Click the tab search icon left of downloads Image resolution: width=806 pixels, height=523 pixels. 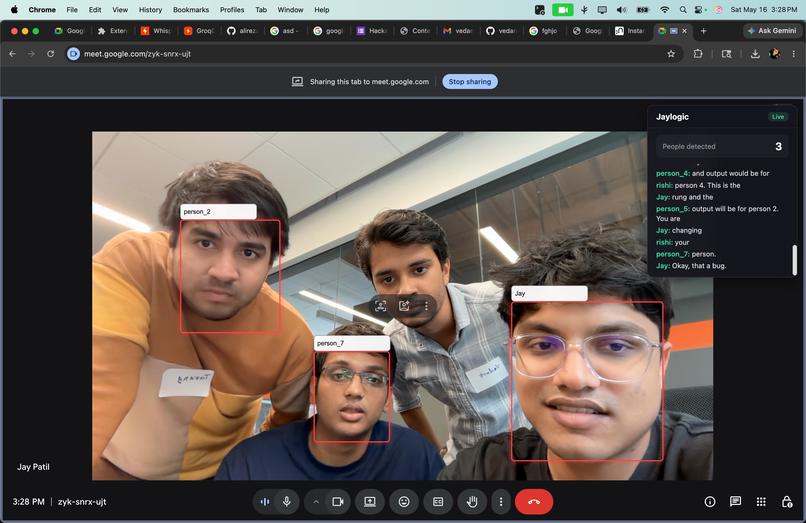726,53
